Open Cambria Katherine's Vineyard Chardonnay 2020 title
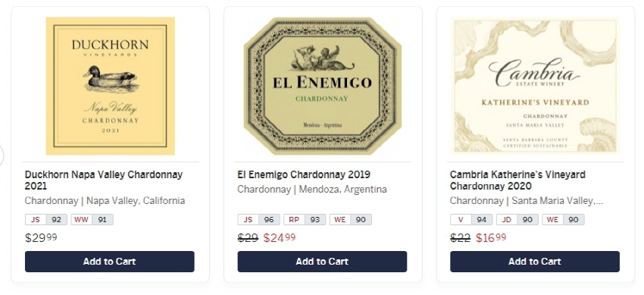This screenshot has width=644, height=295. pyautogui.click(x=517, y=180)
